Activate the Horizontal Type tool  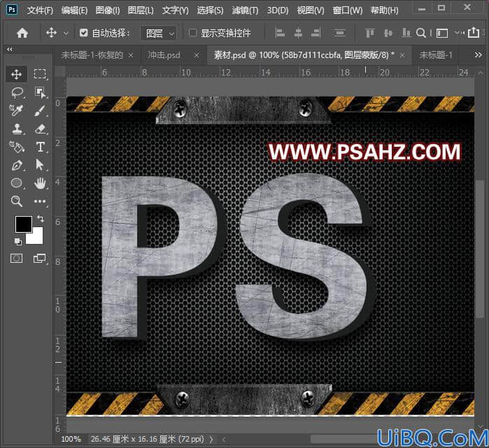pos(41,147)
